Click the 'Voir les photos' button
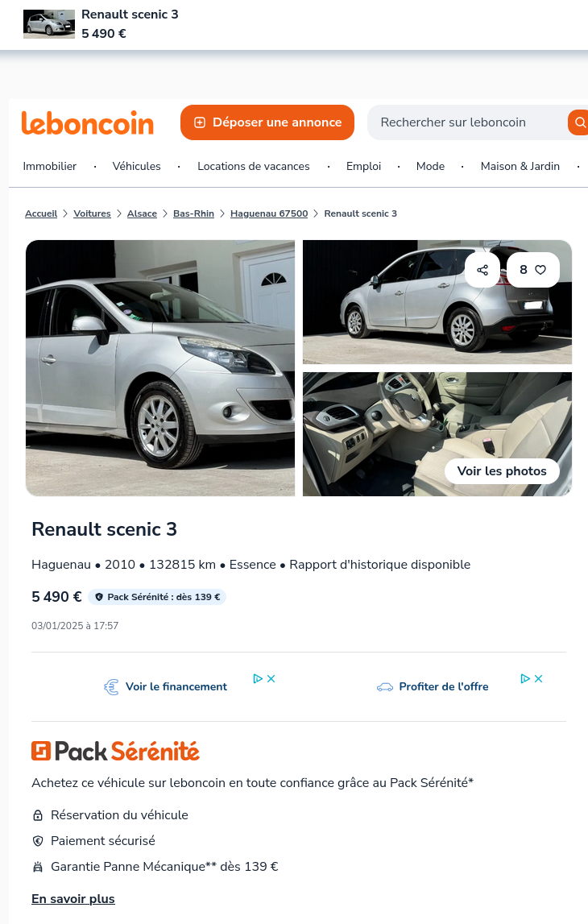This screenshot has width=588, height=924. [x=502, y=471]
